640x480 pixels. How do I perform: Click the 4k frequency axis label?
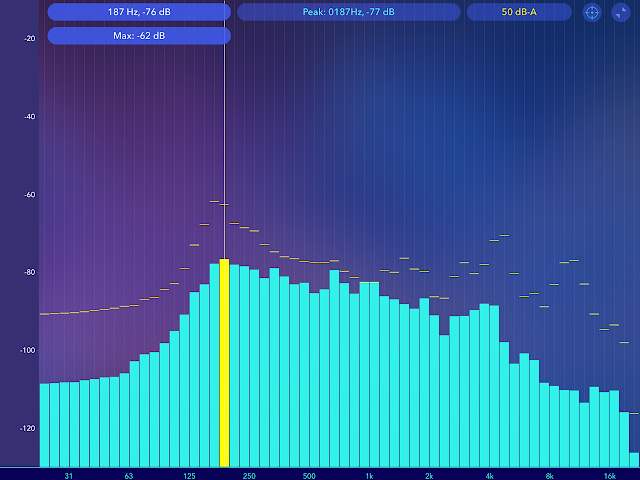tap(489, 476)
